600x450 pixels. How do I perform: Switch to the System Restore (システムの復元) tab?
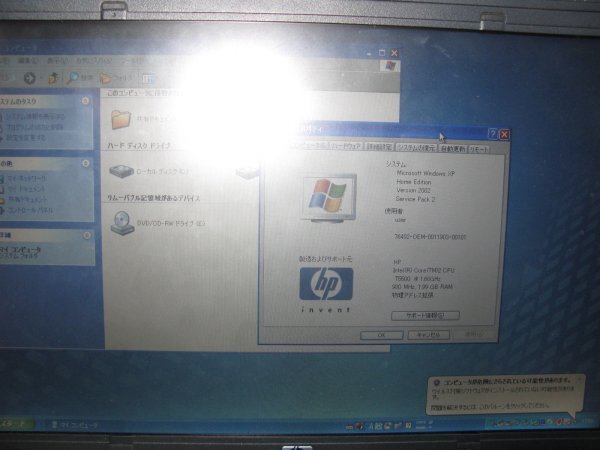pos(416,148)
